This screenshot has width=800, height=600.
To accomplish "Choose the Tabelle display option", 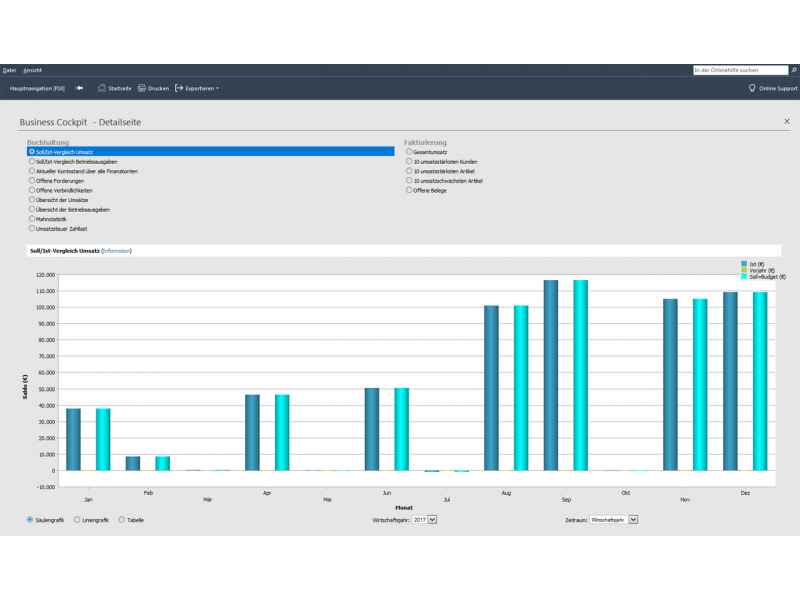I will [122, 520].
